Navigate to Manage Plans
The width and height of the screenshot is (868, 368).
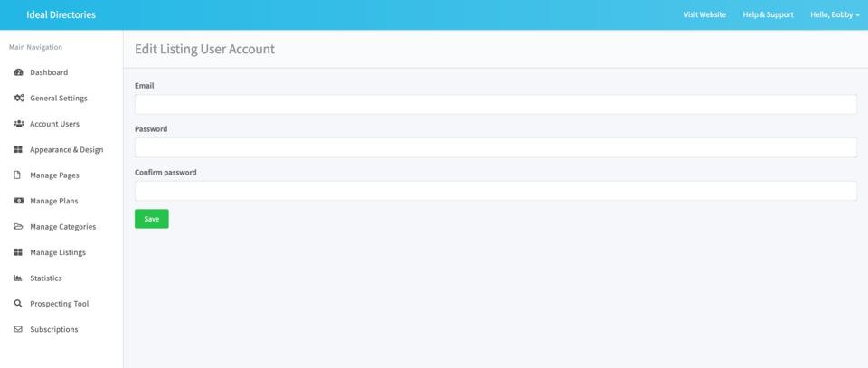point(53,201)
